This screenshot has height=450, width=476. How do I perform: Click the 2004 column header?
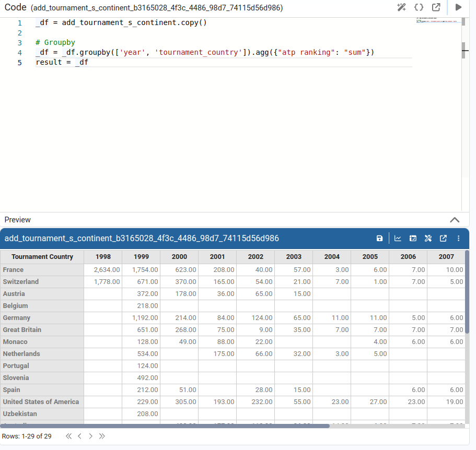(x=332, y=257)
